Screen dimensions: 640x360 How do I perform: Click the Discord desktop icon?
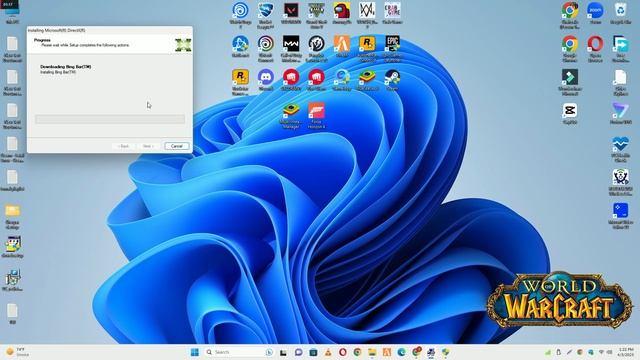coord(266,79)
